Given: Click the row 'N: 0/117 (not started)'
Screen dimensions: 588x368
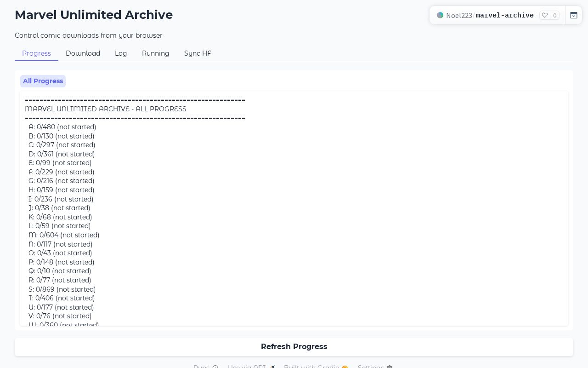Looking at the screenshot, I should tap(60, 244).
